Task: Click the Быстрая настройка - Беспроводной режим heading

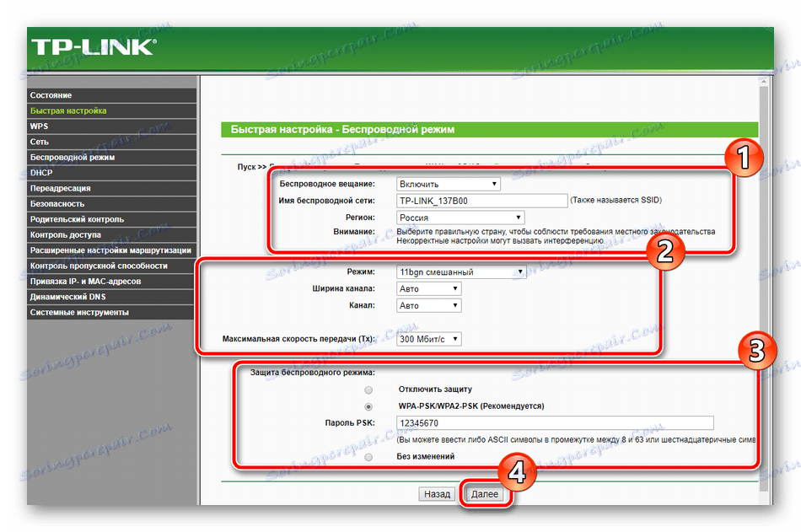Action: 342,129
